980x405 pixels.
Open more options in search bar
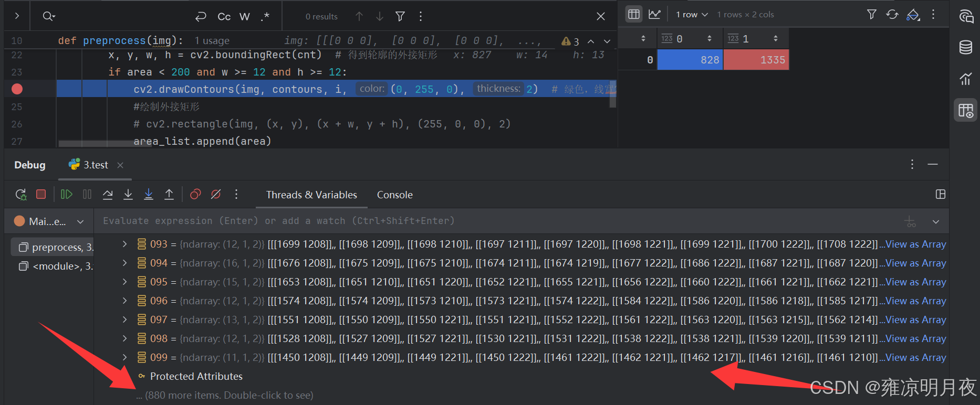421,17
